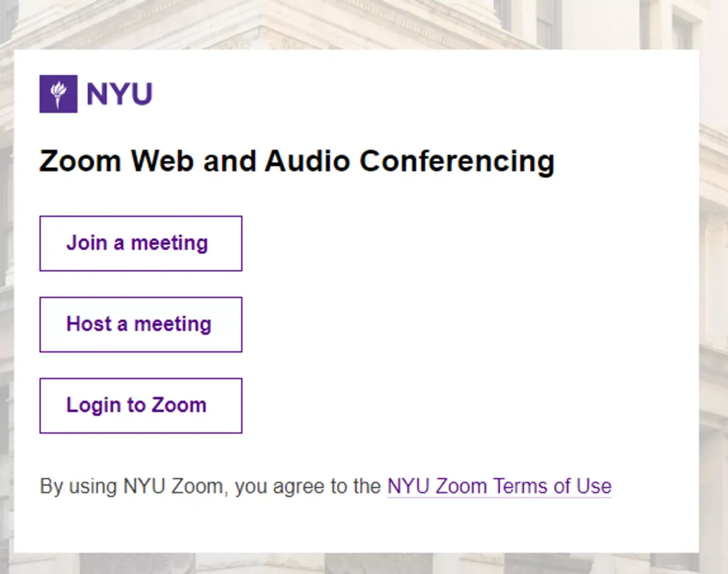Click the word "Join" in the meeting button

tap(87, 243)
